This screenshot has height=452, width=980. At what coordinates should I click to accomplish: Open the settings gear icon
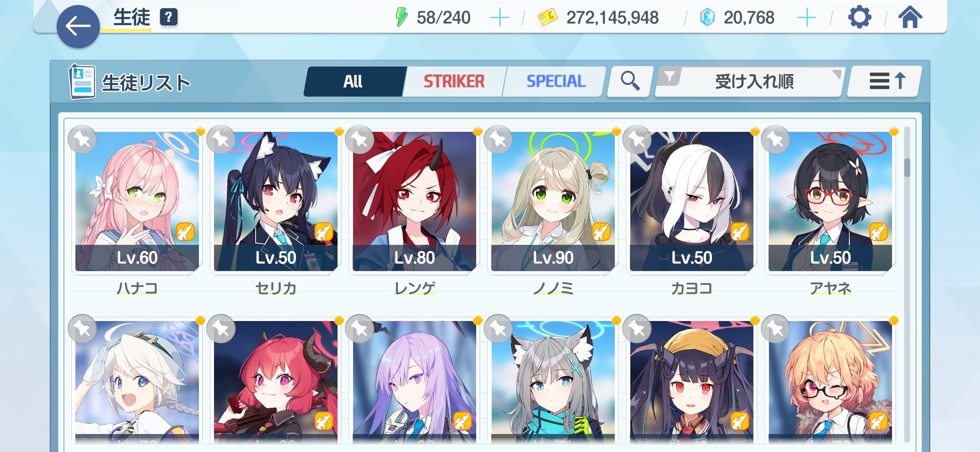859,18
